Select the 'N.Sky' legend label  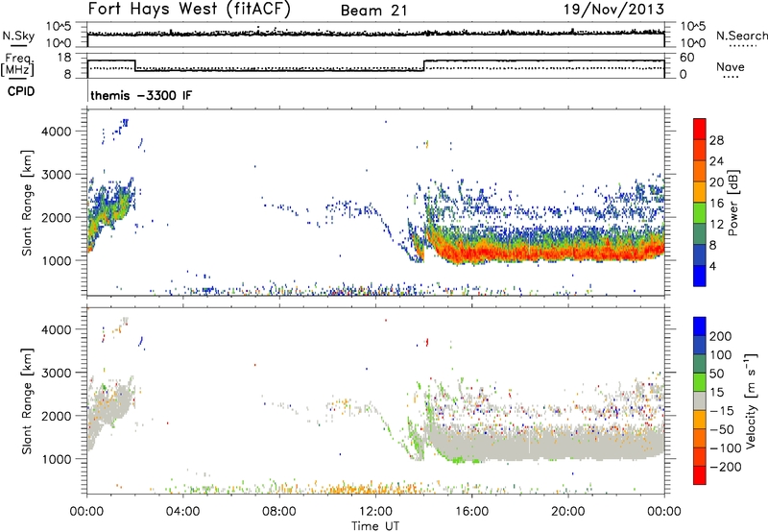coord(18,36)
